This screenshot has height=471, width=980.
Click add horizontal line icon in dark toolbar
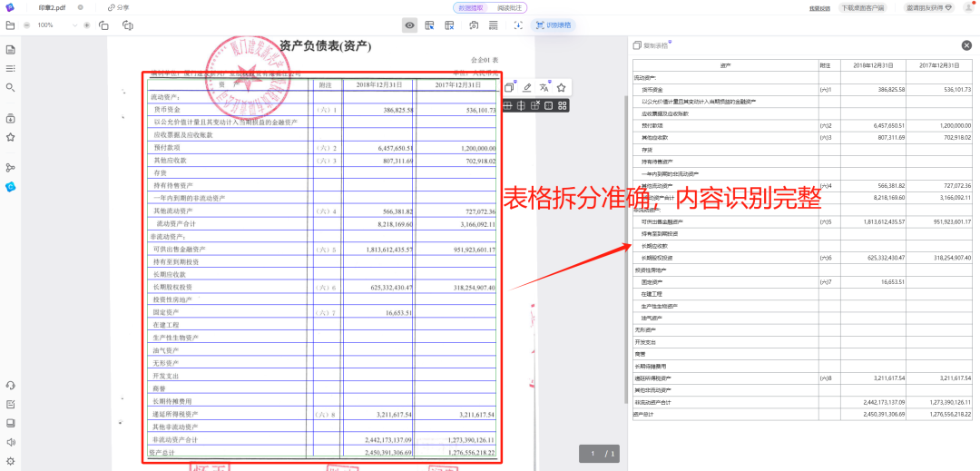pyautogui.click(x=508, y=105)
